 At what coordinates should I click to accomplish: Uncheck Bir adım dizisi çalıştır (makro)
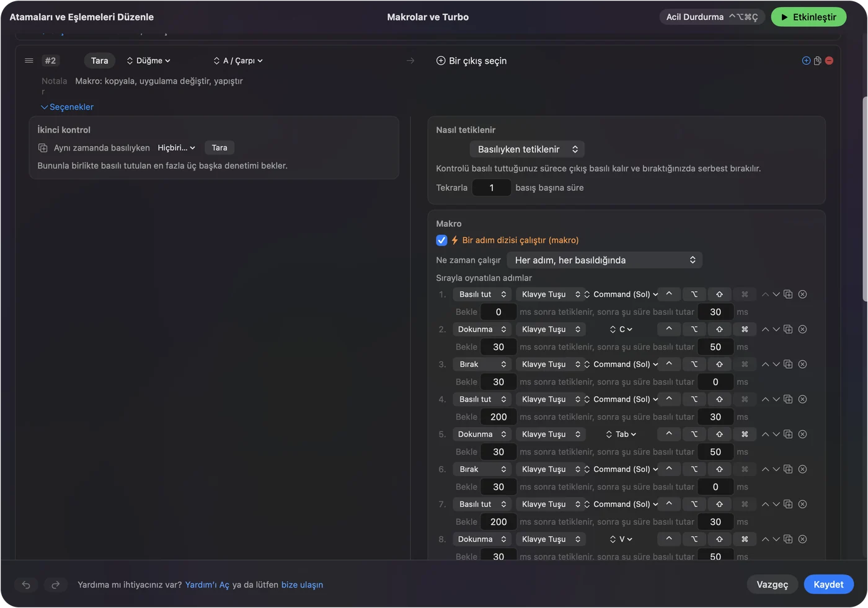(441, 240)
